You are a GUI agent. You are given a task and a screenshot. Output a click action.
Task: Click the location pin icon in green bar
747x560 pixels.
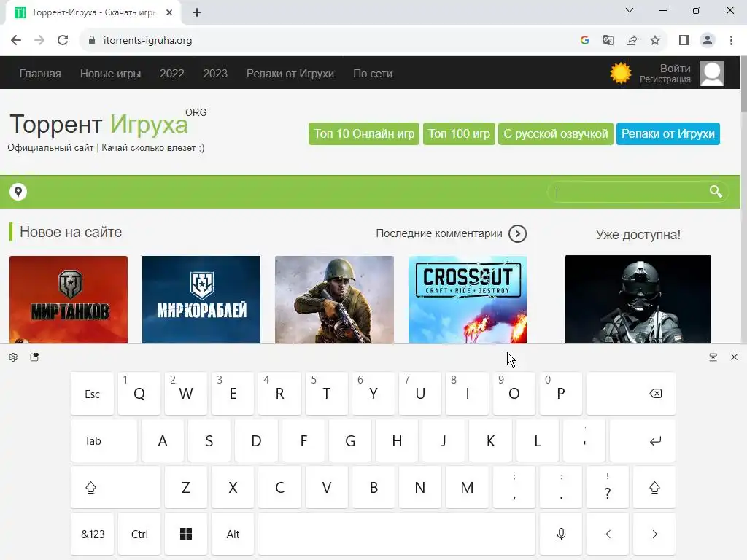point(18,192)
